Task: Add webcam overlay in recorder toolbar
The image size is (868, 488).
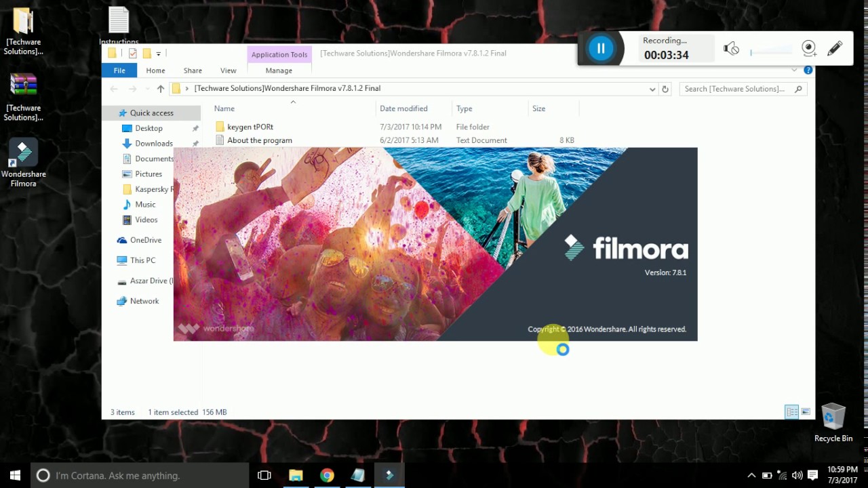Action: (x=808, y=48)
